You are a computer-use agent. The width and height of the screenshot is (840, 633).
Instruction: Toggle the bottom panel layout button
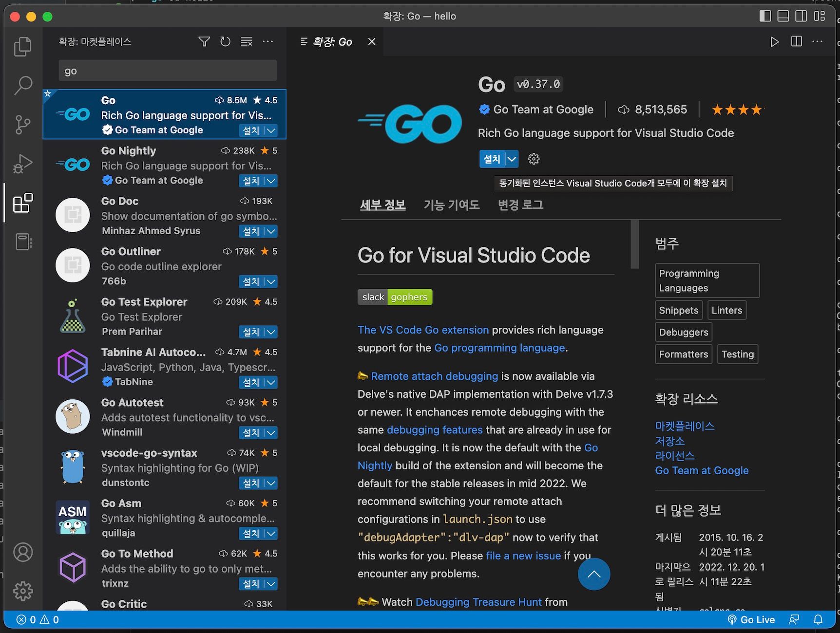pyautogui.click(x=783, y=16)
